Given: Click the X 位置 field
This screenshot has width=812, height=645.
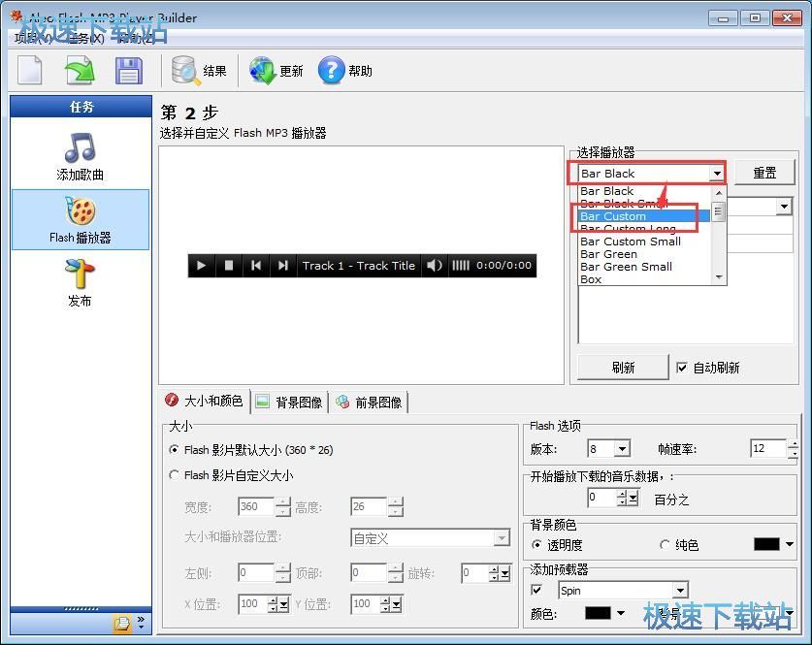Looking at the screenshot, I should tap(252, 603).
